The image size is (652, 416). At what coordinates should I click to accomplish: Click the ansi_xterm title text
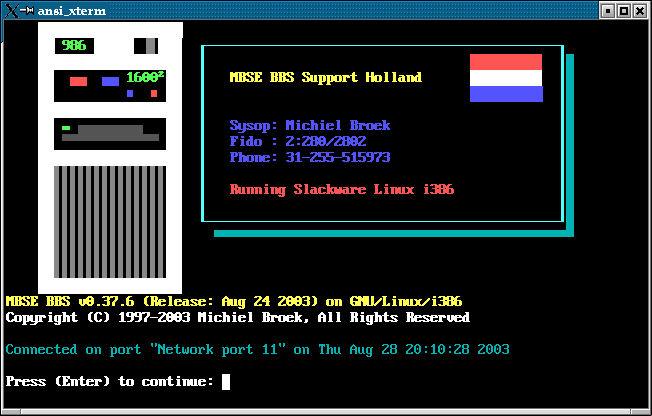click(x=72, y=11)
